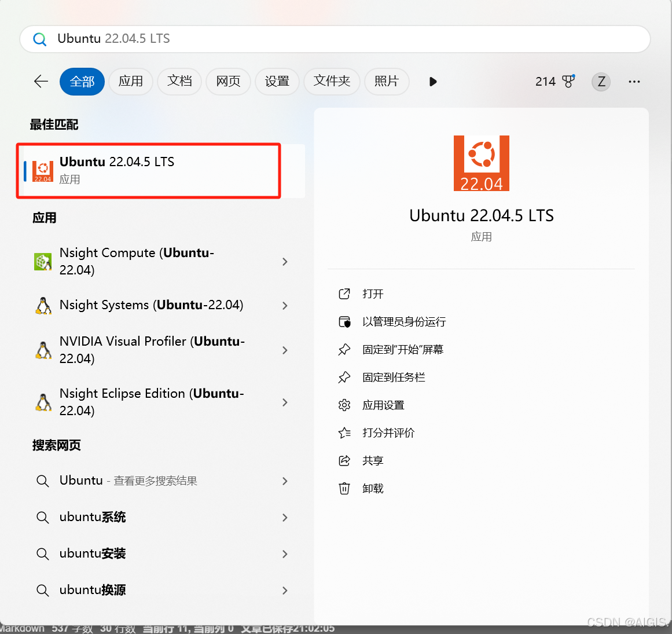
Task: Expand the ubuntu系统 suggestion chevron
Action: point(285,518)
